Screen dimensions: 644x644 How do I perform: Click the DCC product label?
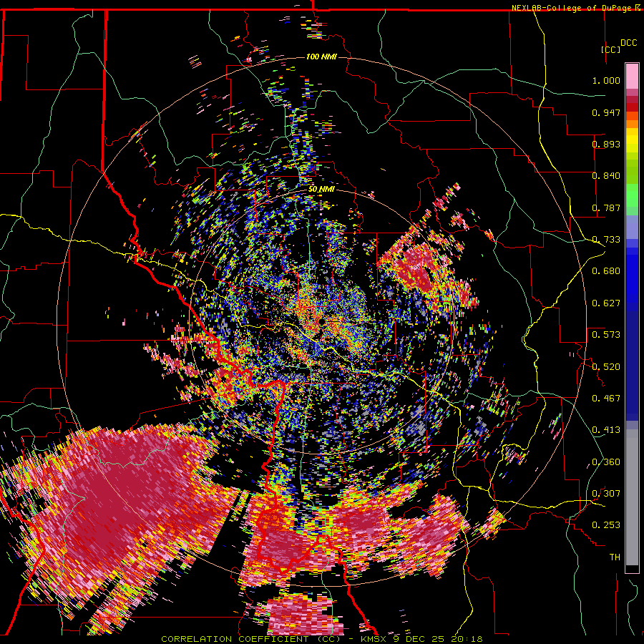629,42
